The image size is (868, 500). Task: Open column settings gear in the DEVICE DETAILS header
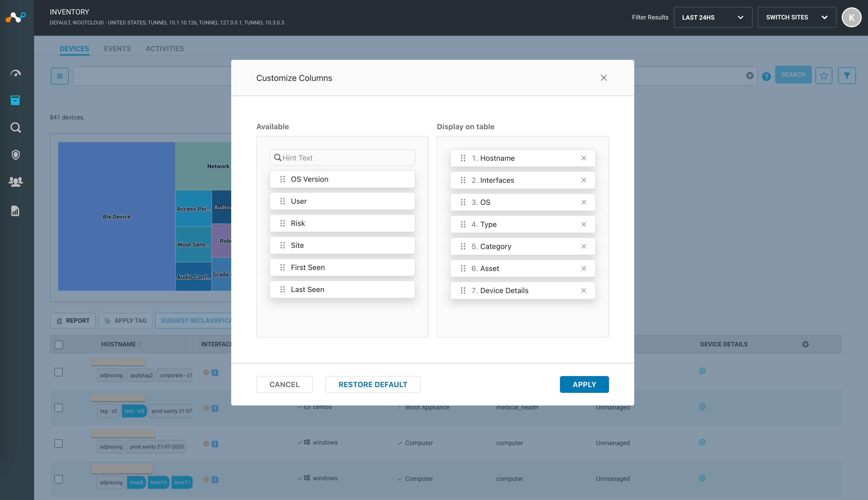[806, 344]
